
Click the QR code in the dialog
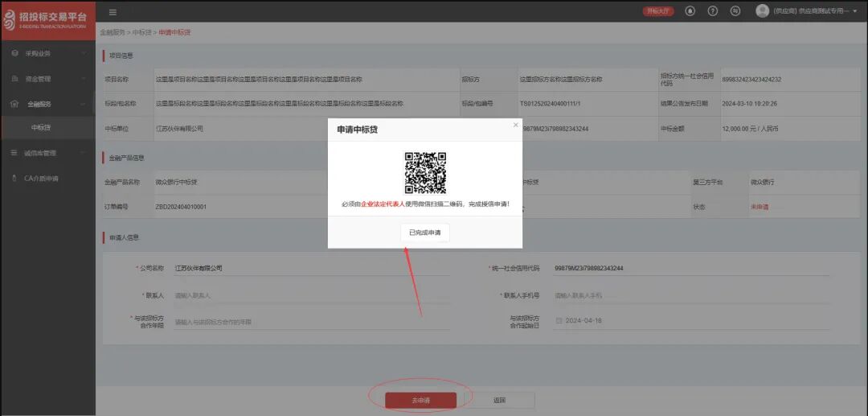[x=425, y=173]
